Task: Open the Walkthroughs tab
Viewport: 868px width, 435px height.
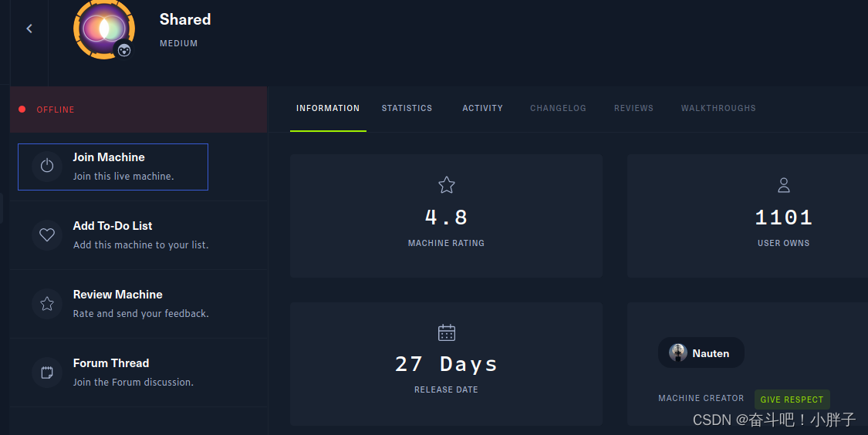Action: pyautogui.click(x=718, y=109)
